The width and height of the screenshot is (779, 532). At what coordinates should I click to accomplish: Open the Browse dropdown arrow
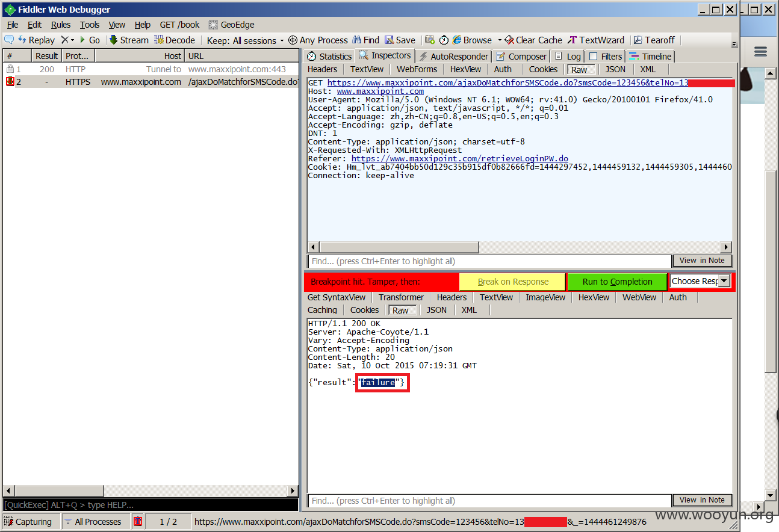[500, 40]
